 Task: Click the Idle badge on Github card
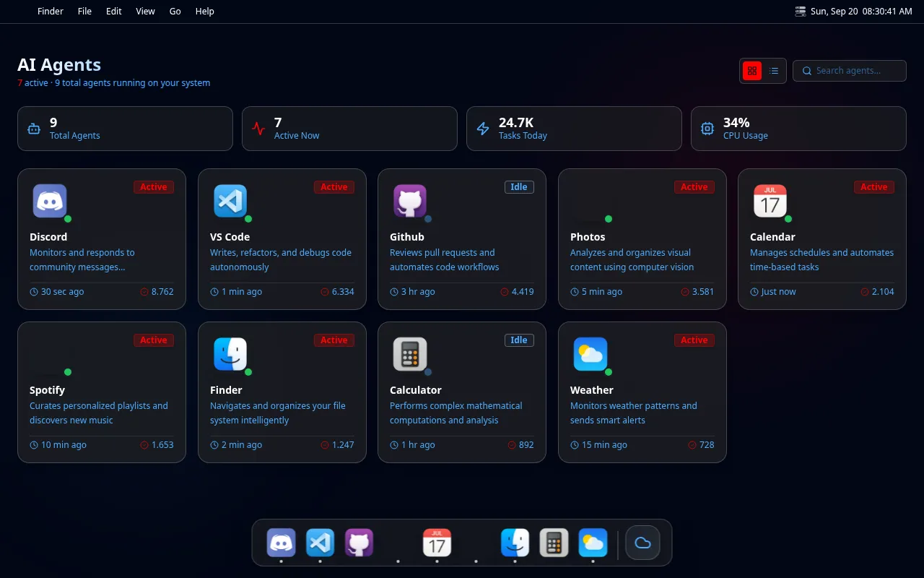[519, 187]
